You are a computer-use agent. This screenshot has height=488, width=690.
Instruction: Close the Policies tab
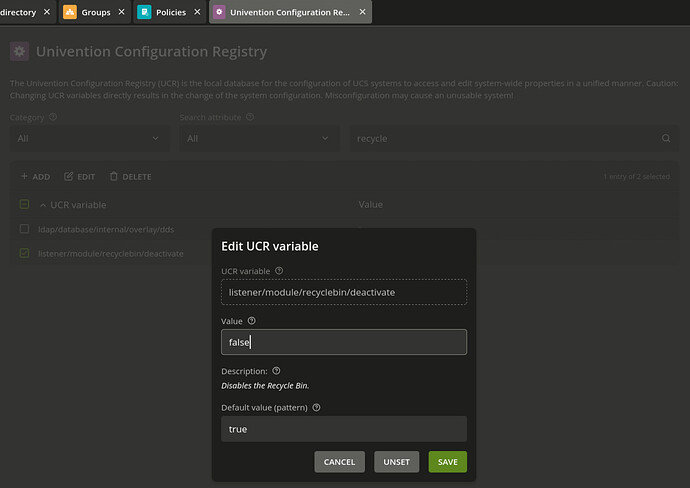coord(197,12)
